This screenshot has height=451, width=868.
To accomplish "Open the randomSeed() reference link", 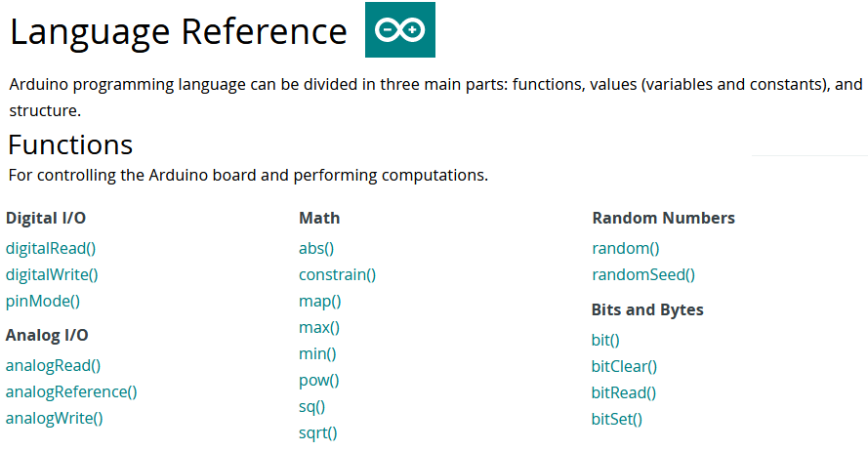I will (x=643, y=274).
